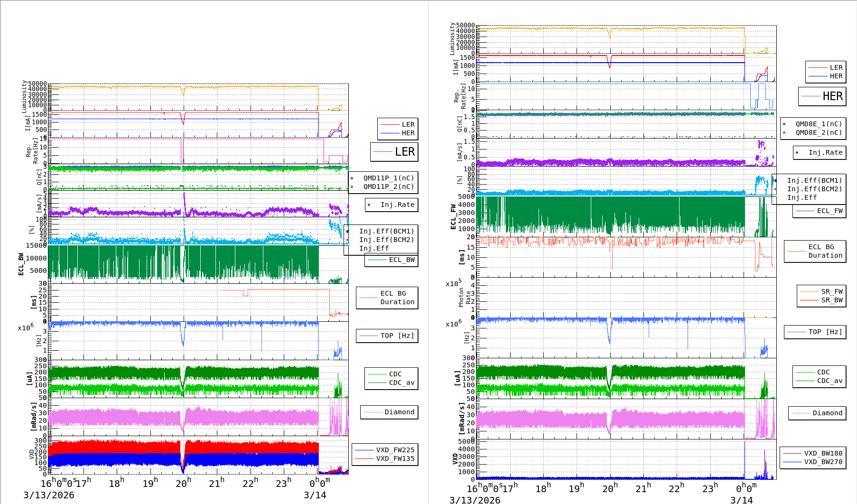Click the Inj.Eff(BCM2) legend entry beside ECL_FW
The height and width of the screenshot is (504, 857).
click(814, 189)
